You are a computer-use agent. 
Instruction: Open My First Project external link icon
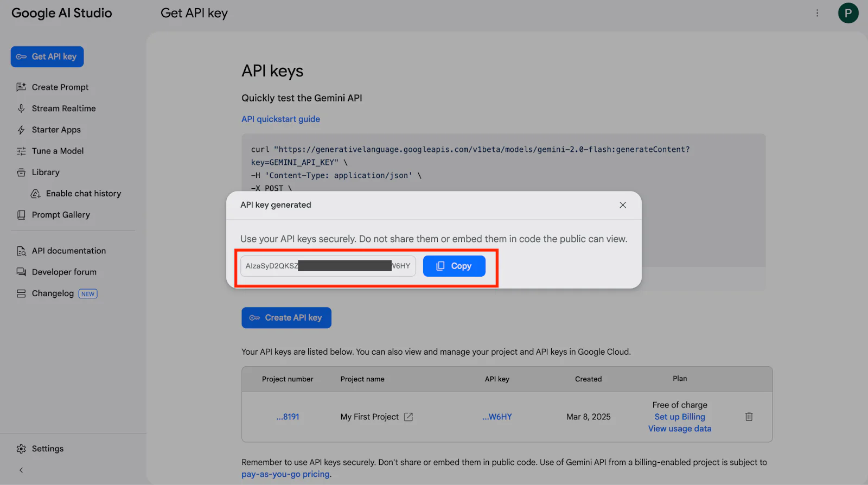click(x=409, y=417)
